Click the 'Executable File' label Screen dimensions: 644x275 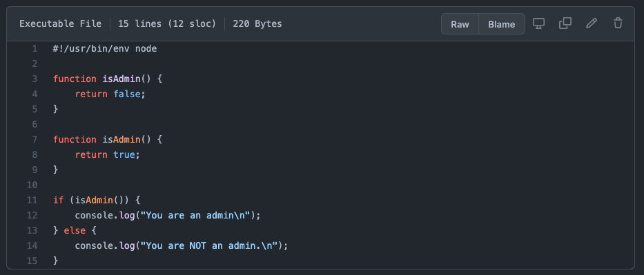pos(60,23)
